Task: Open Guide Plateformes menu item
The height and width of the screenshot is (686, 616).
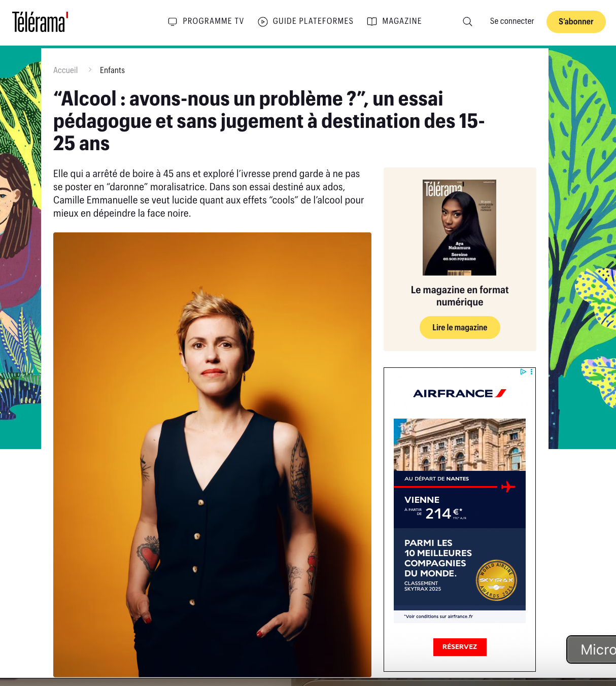Action: pyautogui.click(x=313, y=21)
